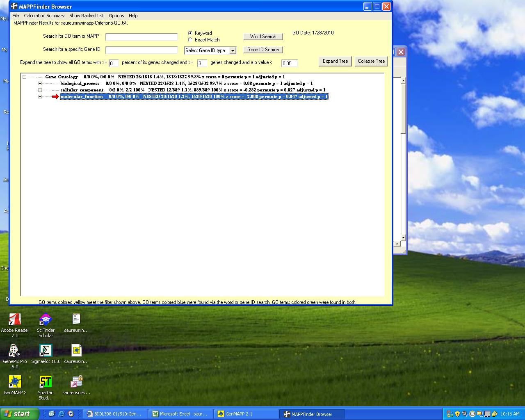Open SciFinder Scholar desktop shortcut
This screenshot has height=420, width=525.
click(46, 320)
